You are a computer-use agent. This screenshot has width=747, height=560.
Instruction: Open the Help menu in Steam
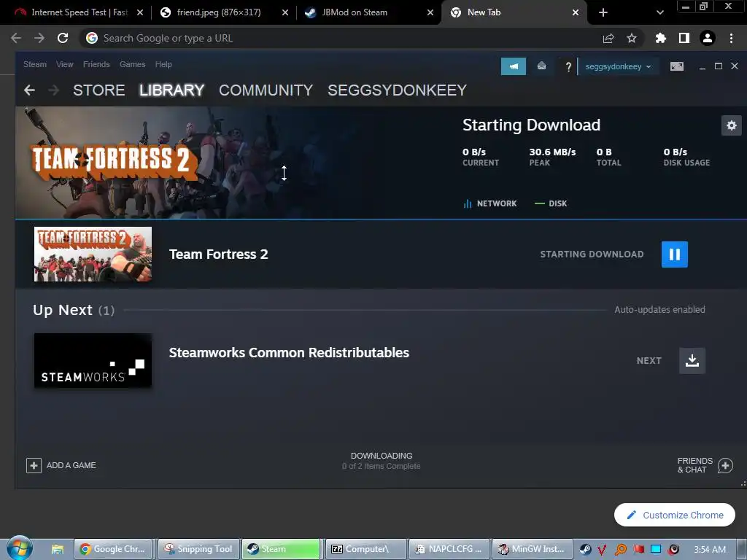pos(163,64)
